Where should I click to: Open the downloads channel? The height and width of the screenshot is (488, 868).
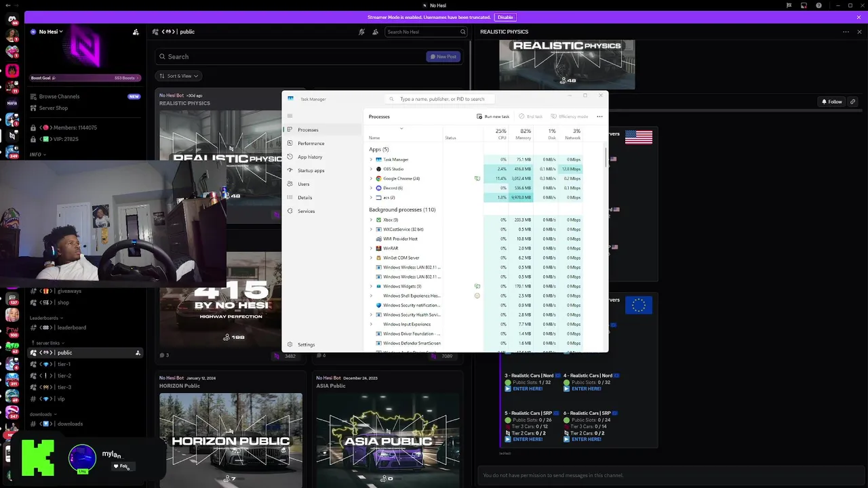coord(85,424)
